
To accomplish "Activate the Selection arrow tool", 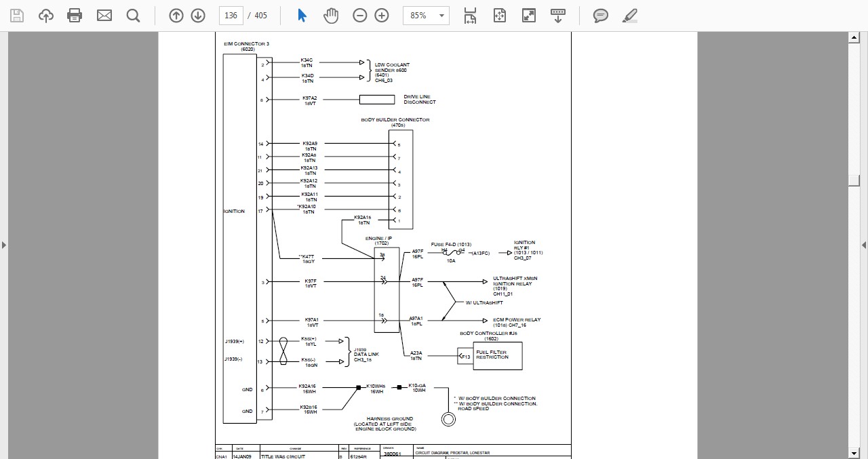I will (302, 16).
